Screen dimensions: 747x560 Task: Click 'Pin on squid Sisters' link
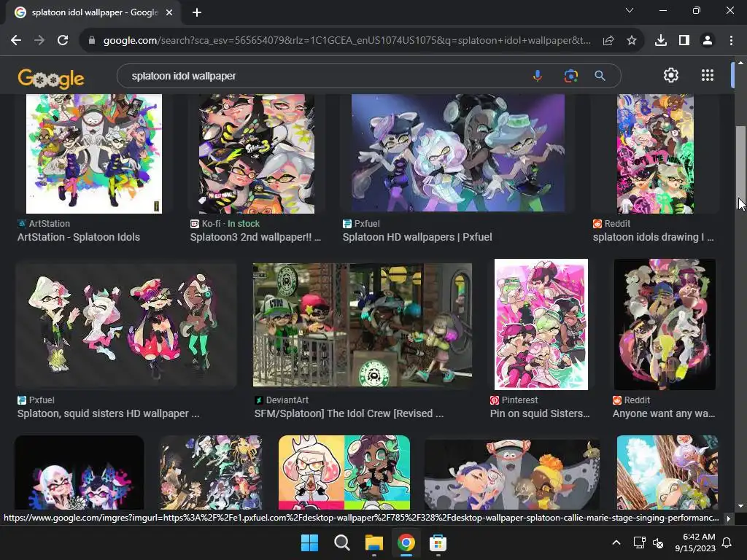click(540, 413)
